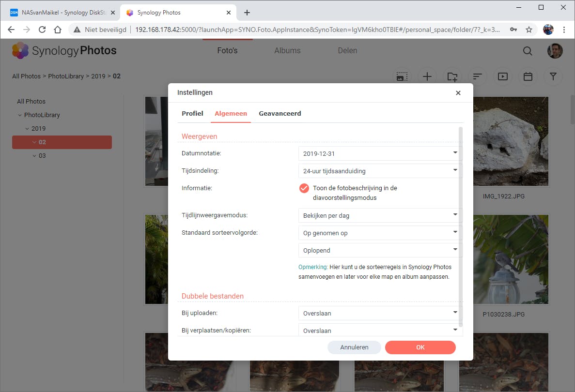Open the Bij verplaatsen/kopiëren dropdown
The image size is (575, 392).
tap(380, 330)
